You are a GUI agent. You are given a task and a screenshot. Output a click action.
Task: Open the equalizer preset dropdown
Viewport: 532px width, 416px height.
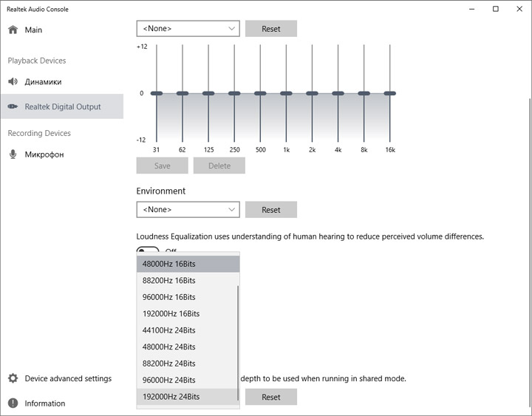(188, 29)
